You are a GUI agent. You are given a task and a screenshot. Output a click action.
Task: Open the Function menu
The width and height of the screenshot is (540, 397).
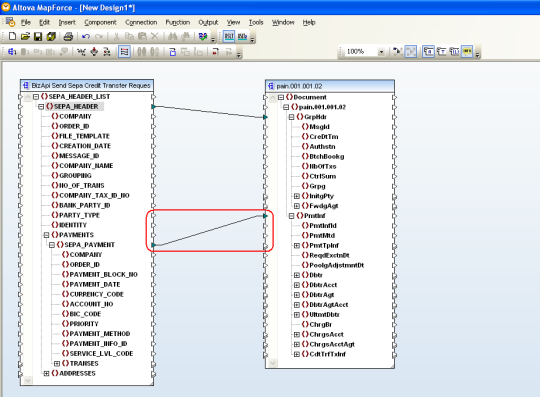(x=178, y=22)
